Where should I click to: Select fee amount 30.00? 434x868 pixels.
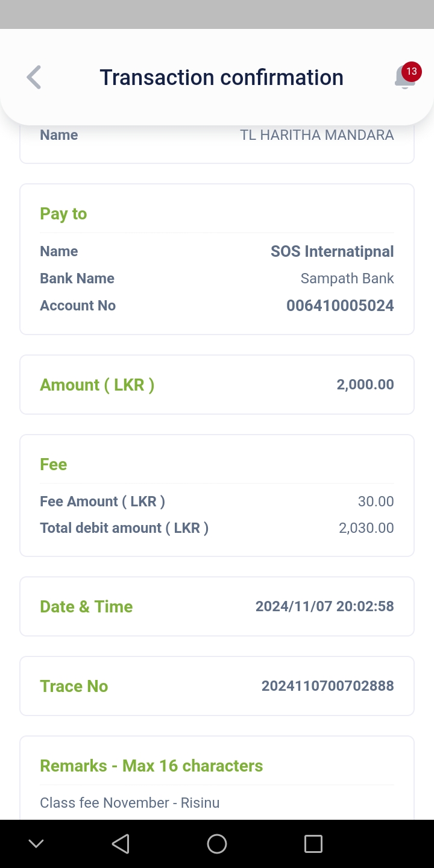376,502
